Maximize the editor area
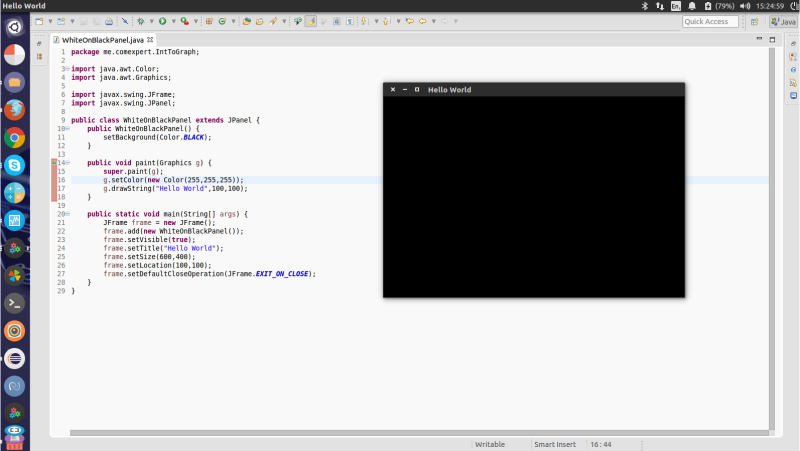Image resolution: width=800 pixels, height=451 pixels. [x=772, y=39]
